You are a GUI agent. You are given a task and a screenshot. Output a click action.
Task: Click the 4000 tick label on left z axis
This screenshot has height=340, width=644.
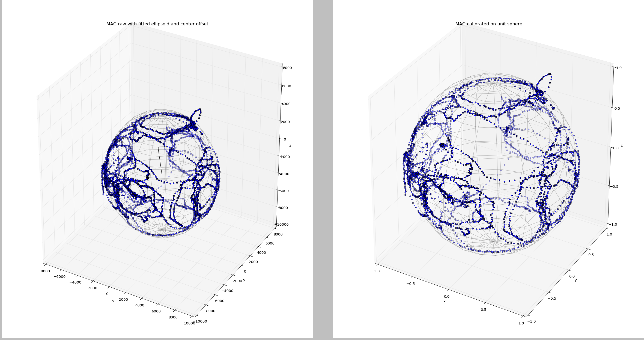click(x=286, y=104)
